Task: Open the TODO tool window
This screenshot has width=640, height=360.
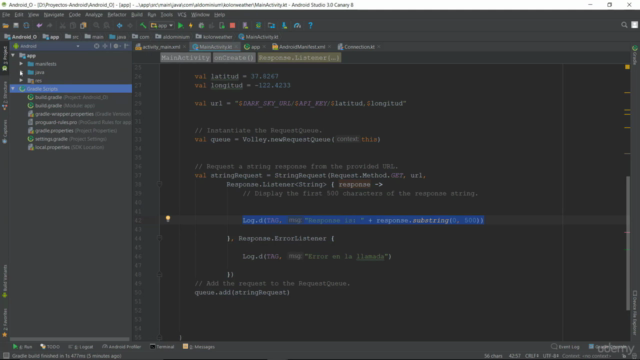Action: [x=50, y=347]
